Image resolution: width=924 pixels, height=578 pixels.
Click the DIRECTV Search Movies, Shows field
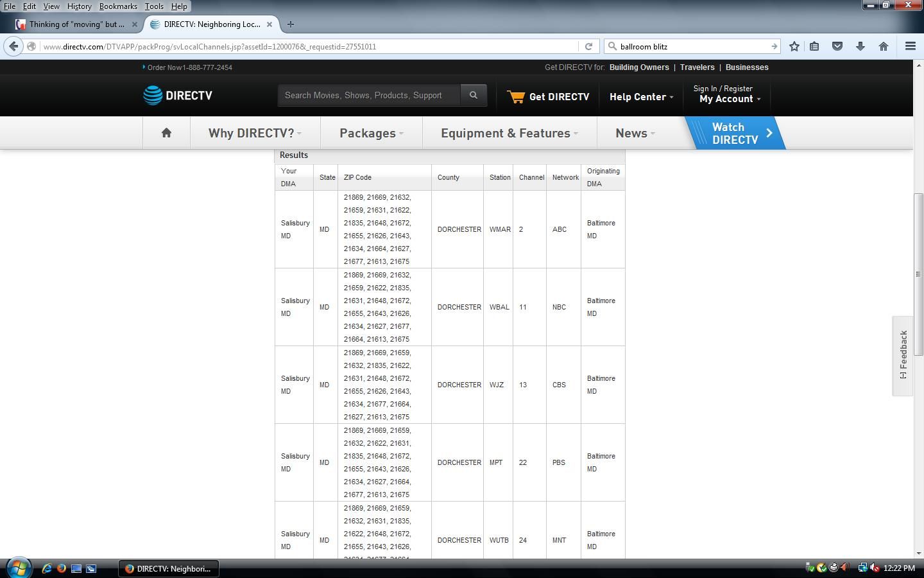pyautogui.click(x=369, y=95)
